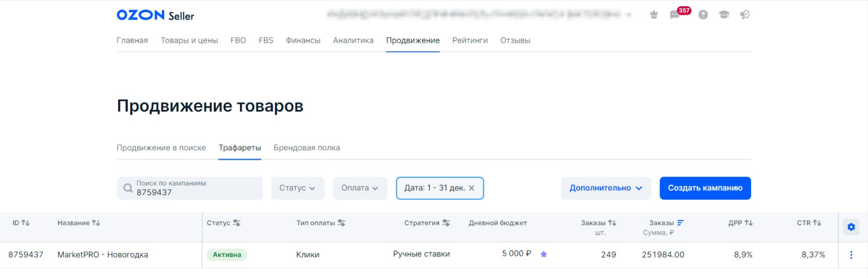Switch to Продвижение в поиске tab
The image size is (868, 278).
point(161,148)
